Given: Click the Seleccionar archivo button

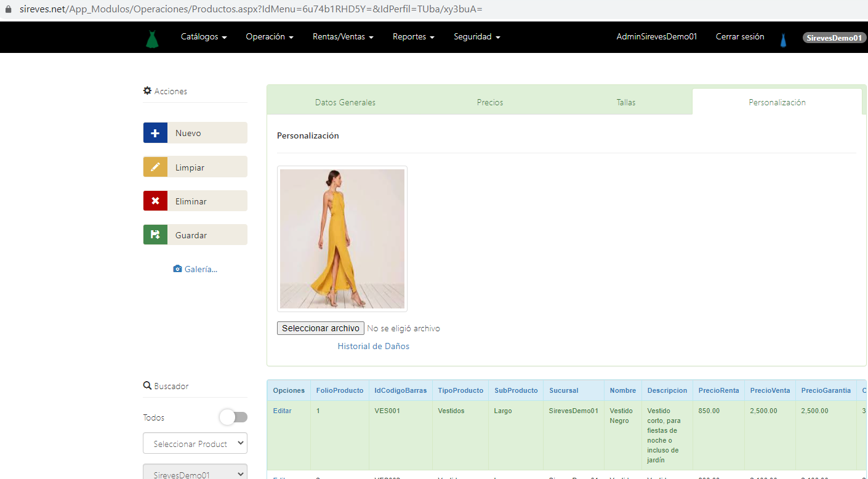Looking at the screenshot, I should coord(321,329).
